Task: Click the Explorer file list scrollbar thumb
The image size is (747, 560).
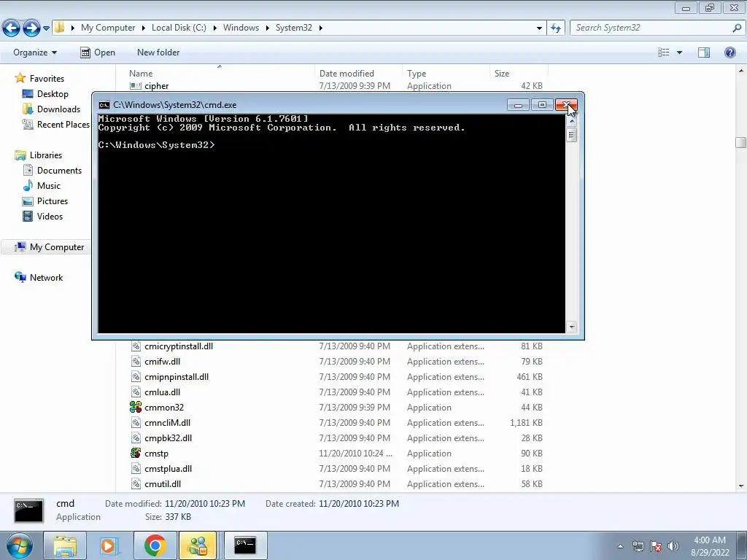Action: pos(740,142)
